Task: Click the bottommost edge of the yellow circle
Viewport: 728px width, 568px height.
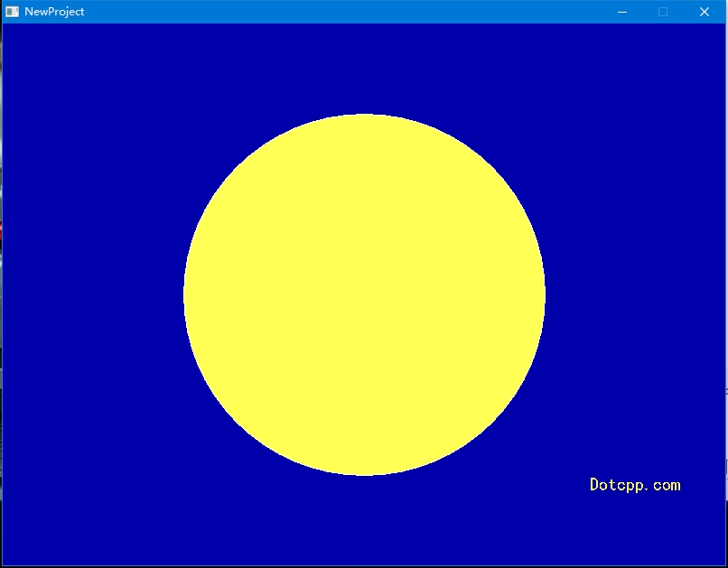Action: tap(364, 472)
